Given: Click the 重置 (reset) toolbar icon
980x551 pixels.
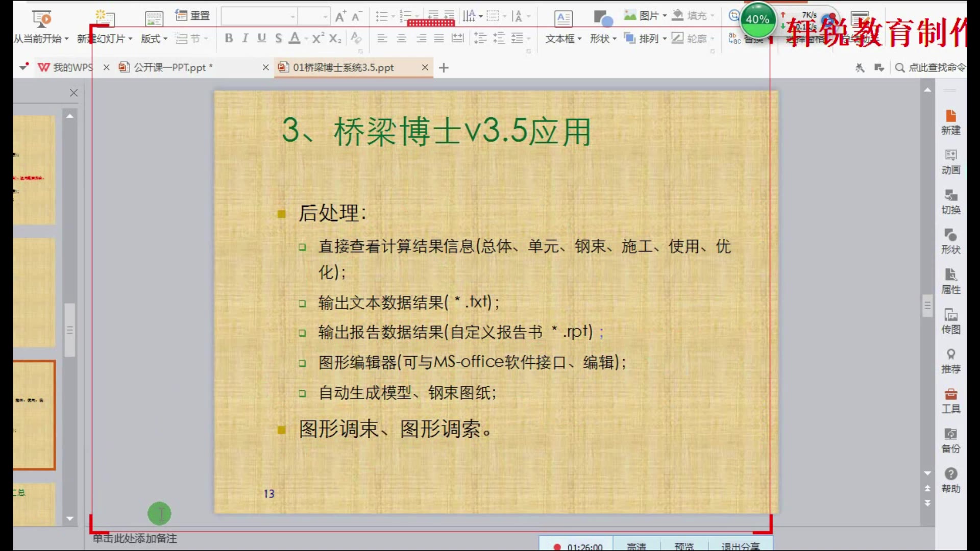Looking at the screenshot, I should pos(192,15).
